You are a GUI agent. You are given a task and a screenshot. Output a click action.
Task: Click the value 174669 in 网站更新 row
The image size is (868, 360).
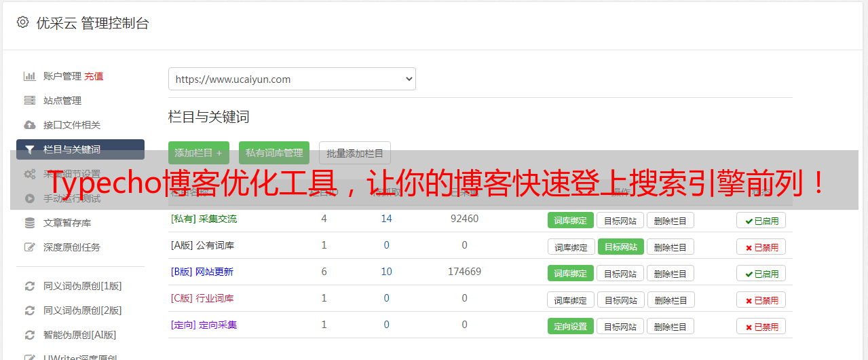click(x=464, y=272)
